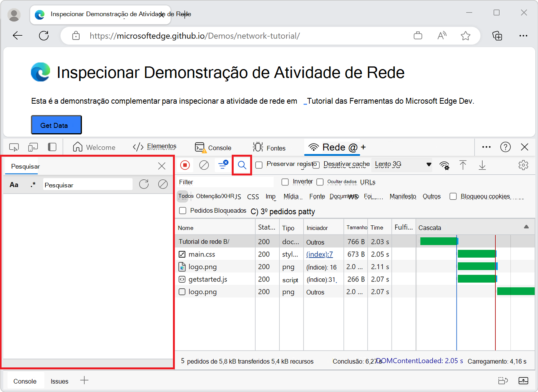Tick the Pedidos Bloqueados checkbox

click(x=183, y=210)
